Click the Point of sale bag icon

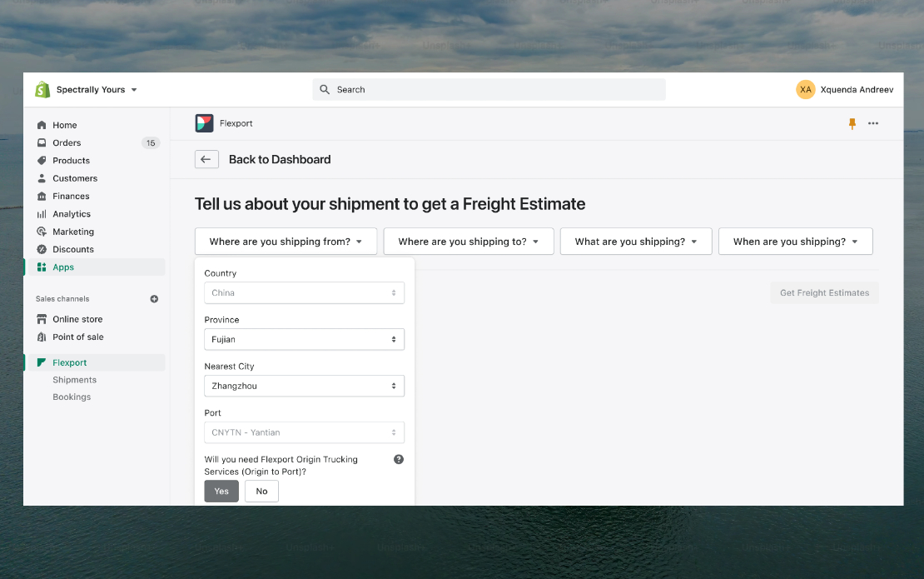[42, 337]
